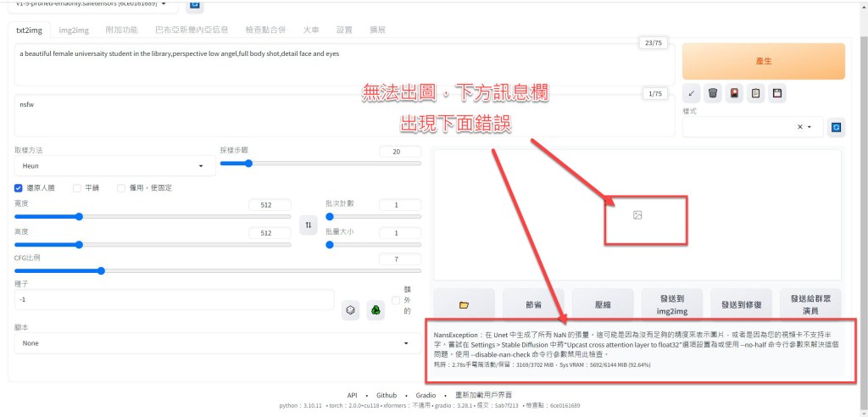Screen dimensions: 868x417
Task: Open the Heun sampling method dropdown
Action: (x=114, y=166)
